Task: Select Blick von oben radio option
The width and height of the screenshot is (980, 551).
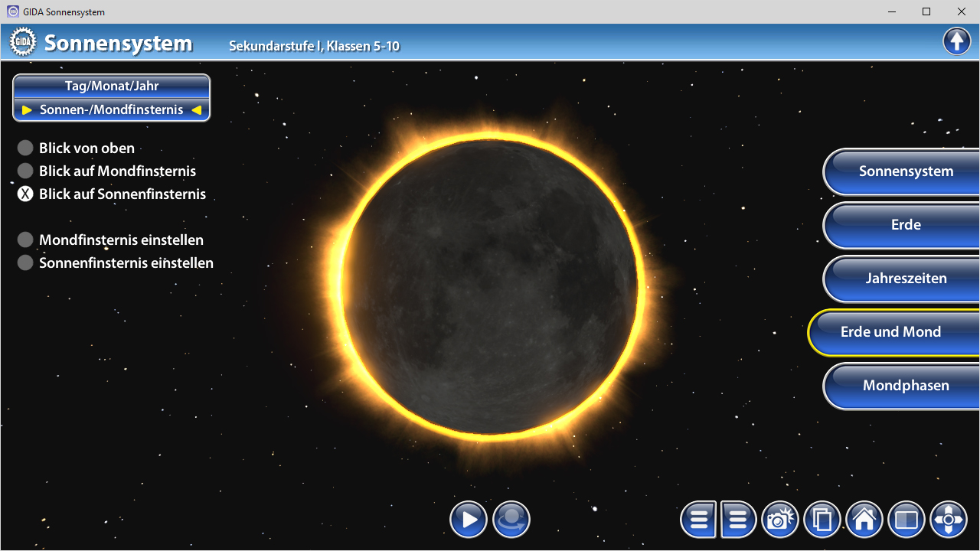Action: pos(25,148)
